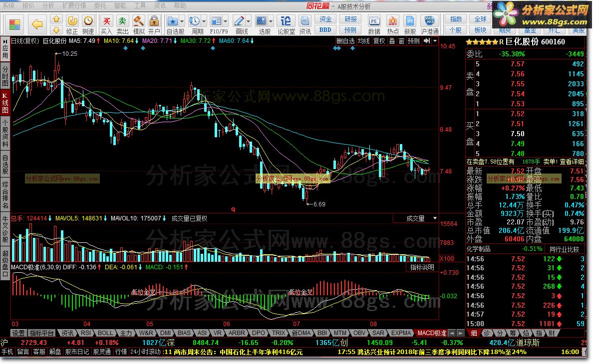This screenshot has width=593, height=364.
Task: Toggle 删自选 remove from watchlist
Action: 345,41
